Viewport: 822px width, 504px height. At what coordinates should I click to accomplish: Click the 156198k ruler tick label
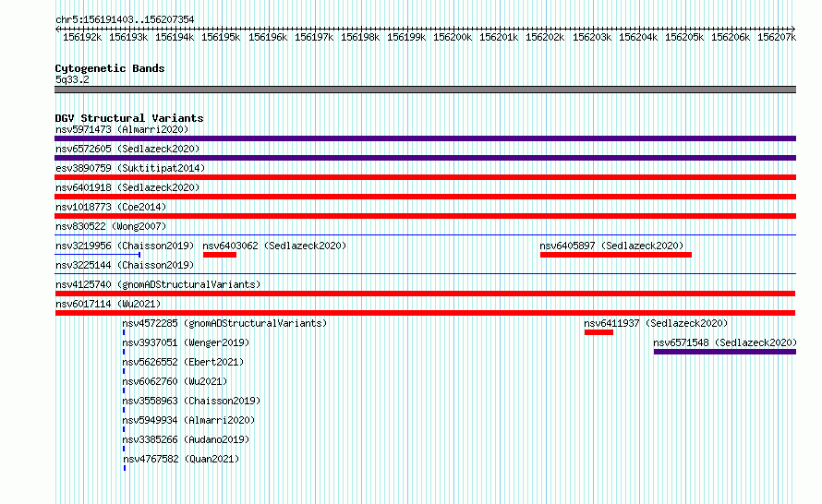click(360, 37)
